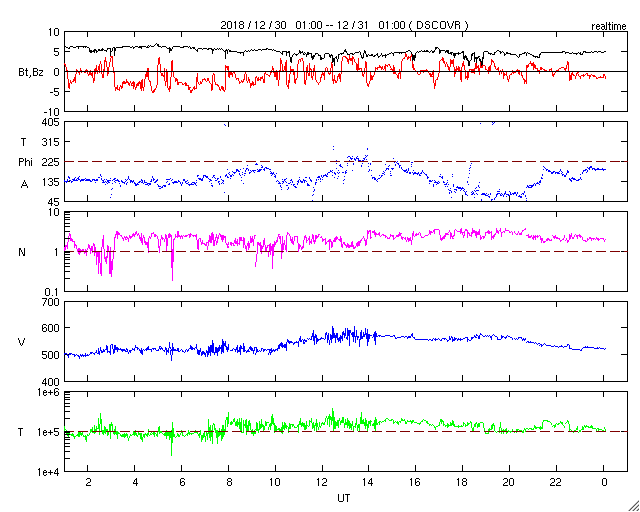
Task: Click the '12' hour tick on the time axis
Action: point(322,482)
